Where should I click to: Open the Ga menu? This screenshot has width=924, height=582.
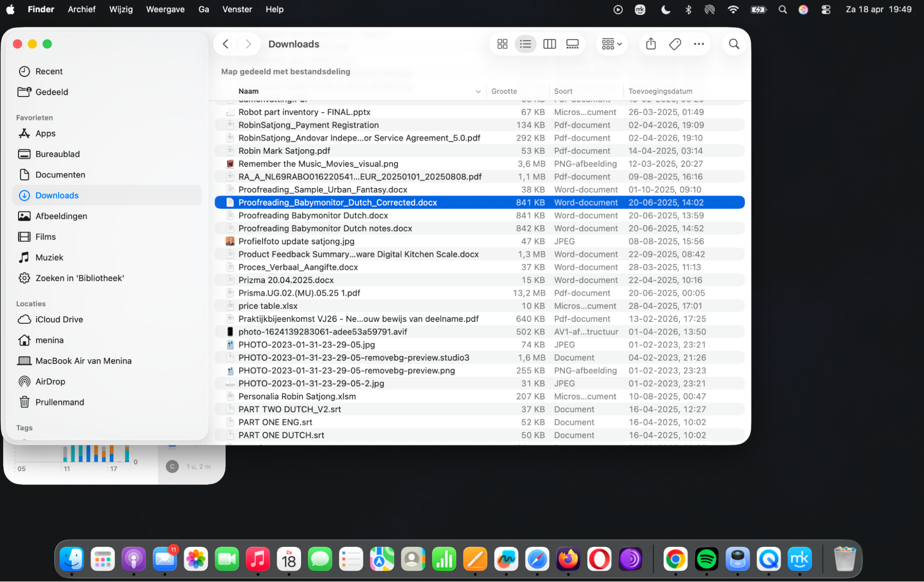coord(203,9)
